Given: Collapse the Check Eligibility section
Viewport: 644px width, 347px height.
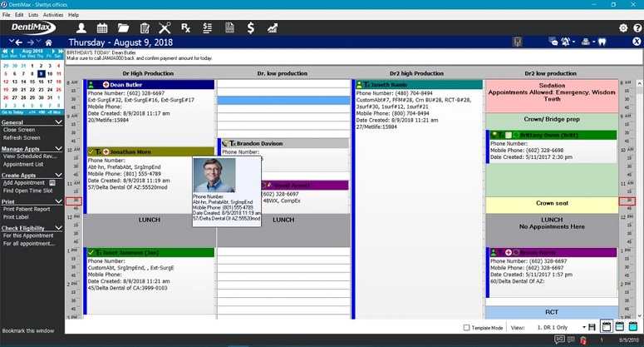Looking at the screenshot, I should tap(58, 228).
